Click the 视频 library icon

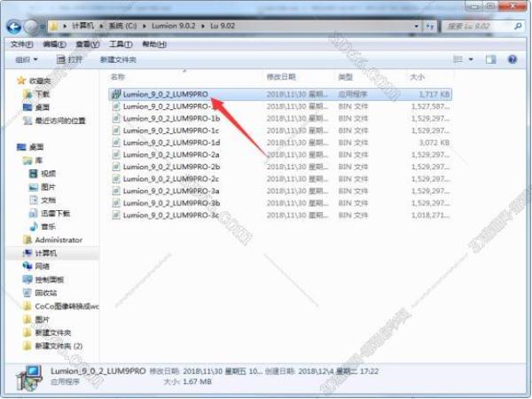[x=34, y=174]
